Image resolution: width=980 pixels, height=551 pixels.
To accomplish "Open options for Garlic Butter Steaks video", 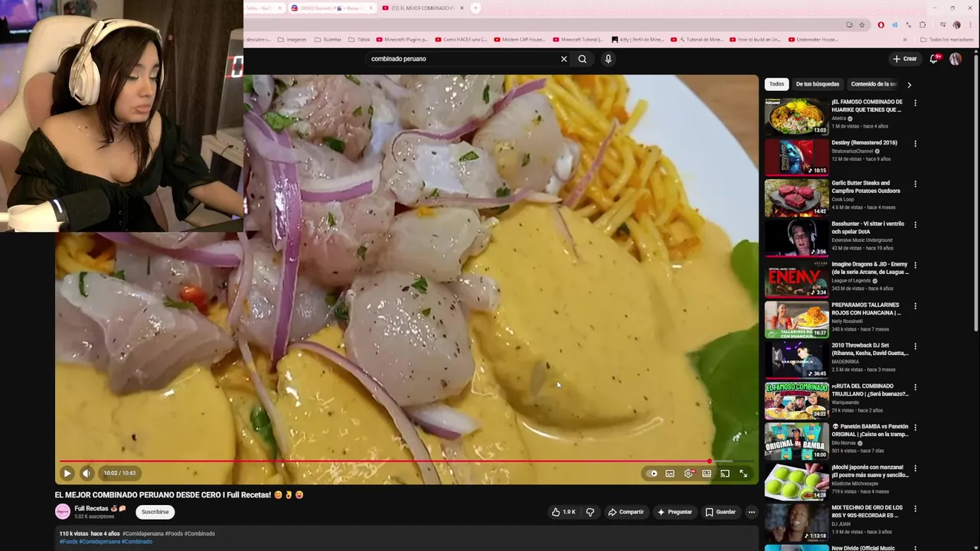I will [x=915, y=184].
